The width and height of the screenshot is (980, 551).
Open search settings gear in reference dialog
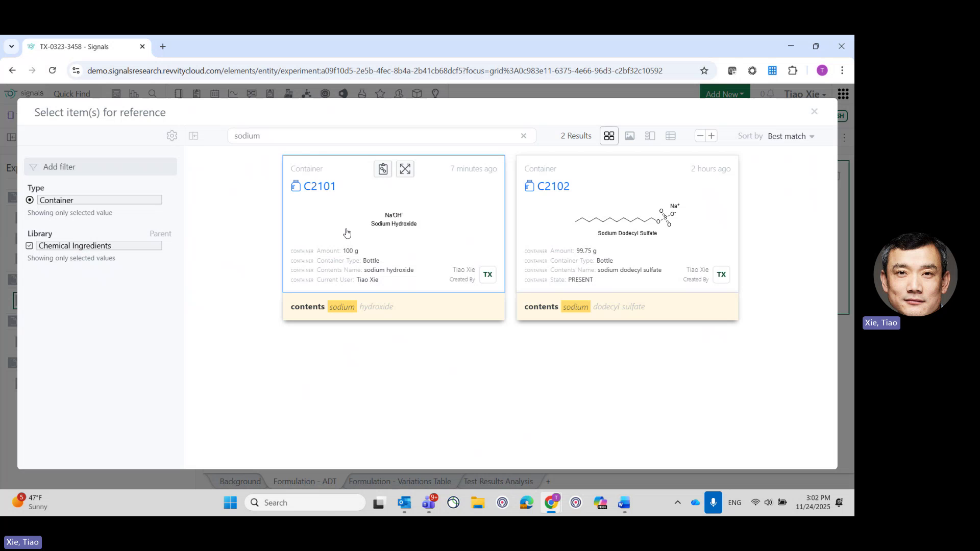[172, 136]
